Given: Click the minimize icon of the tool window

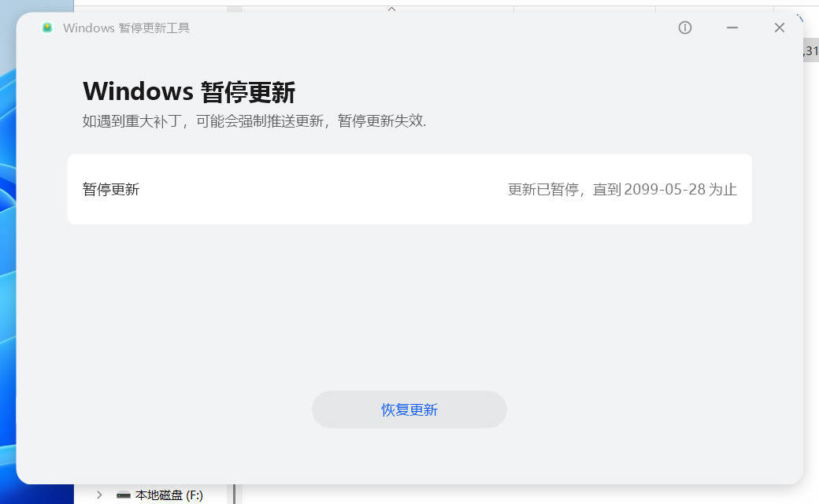Looking at the screenshot, I should coord(732,28).
